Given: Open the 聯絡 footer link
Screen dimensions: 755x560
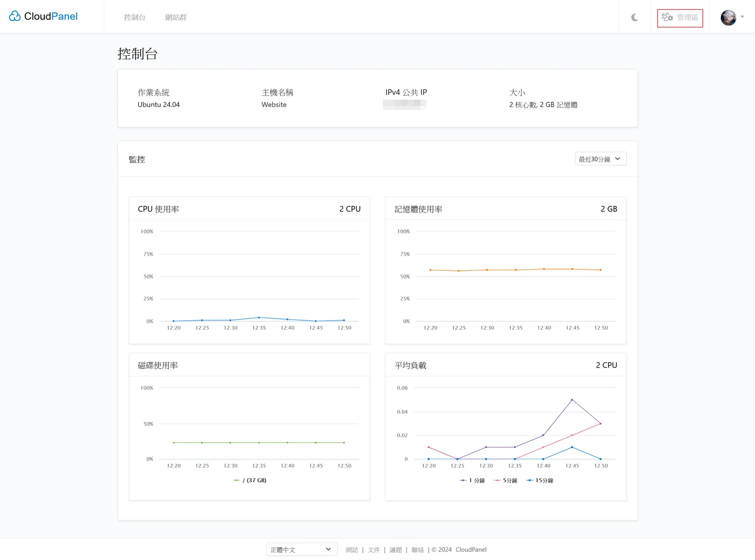Looking at the screenshot, I should pyautogui.click(x=417, y=550).
